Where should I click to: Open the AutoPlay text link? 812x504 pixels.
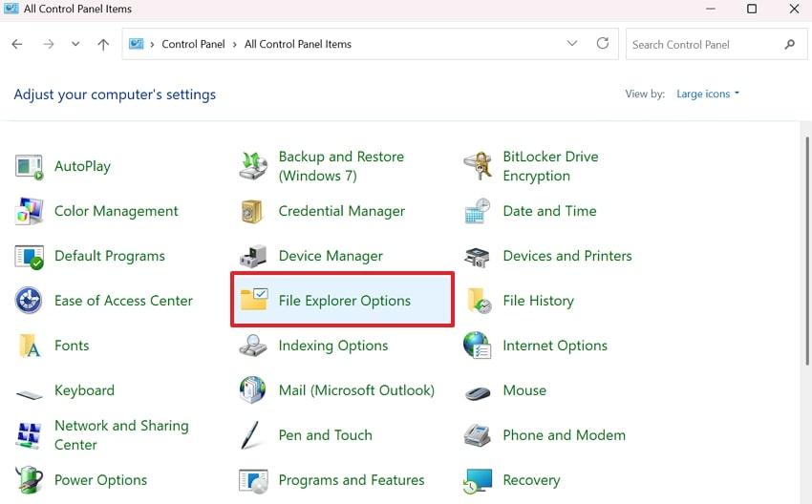[82, 166]
